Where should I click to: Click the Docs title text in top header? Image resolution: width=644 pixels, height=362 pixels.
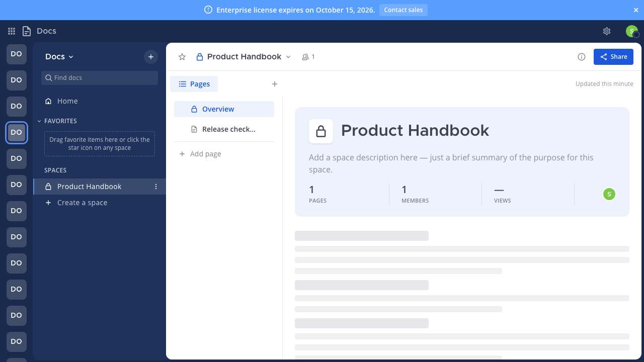[46, 31]
